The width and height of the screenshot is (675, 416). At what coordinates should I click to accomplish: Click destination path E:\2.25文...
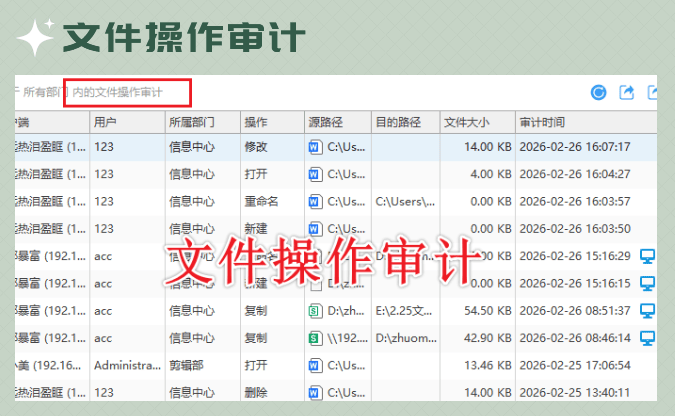[x=403, y=311]
